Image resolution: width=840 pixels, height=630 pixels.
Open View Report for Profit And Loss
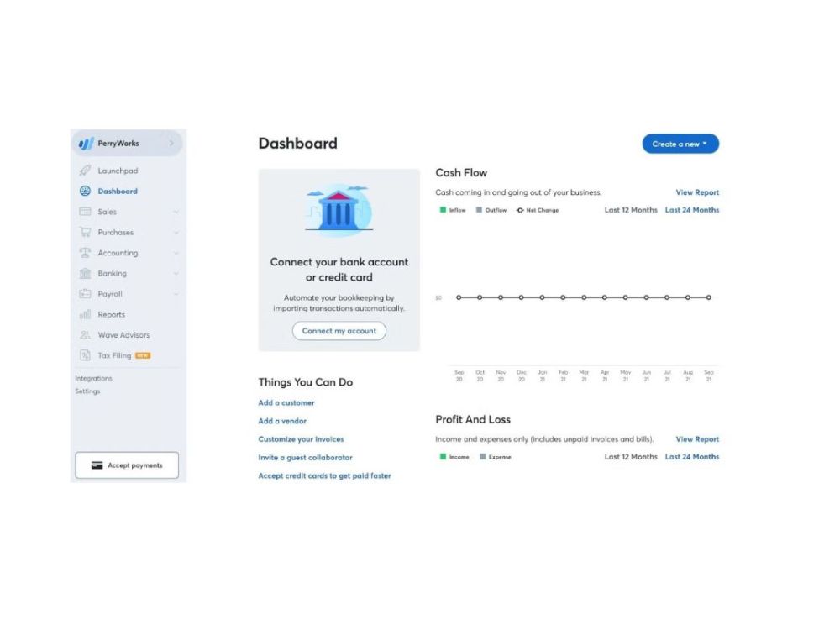pyautogui.click(x=697, y=439)
